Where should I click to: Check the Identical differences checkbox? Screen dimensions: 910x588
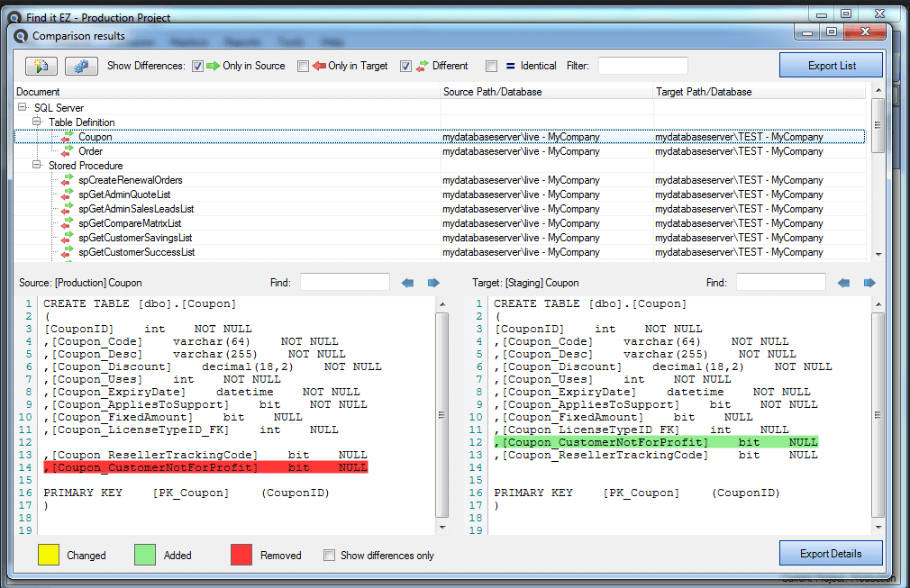pyautogui.click(x=491, y=66)
